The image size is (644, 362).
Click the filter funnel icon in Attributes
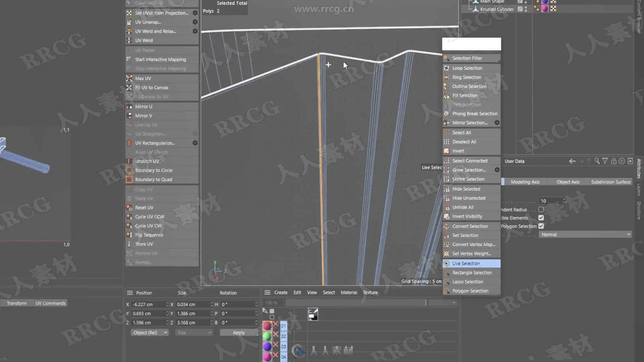(x=605, y=161)
